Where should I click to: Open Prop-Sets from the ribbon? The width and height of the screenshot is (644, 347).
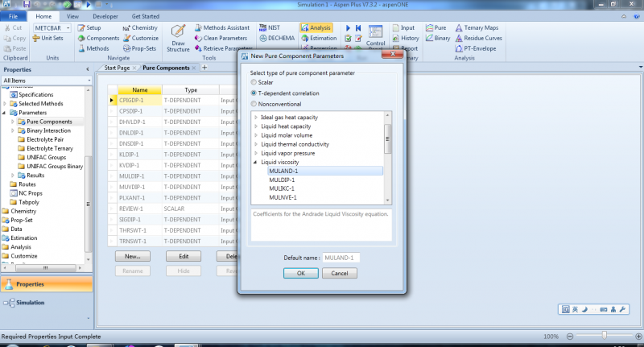[139, 48]
